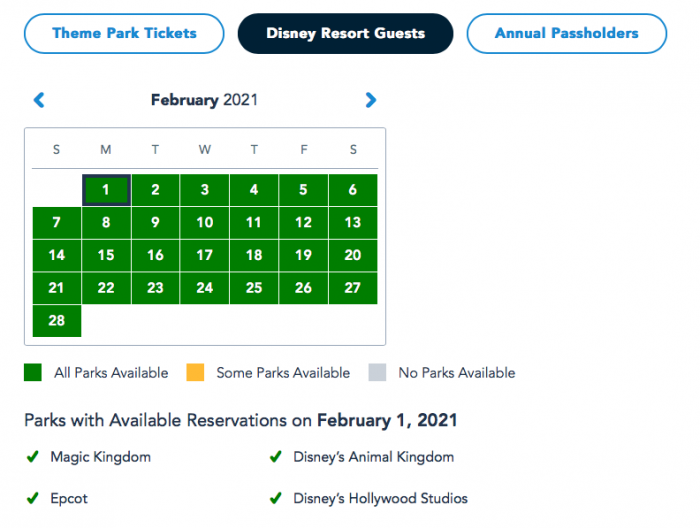This screenshot has height=528, width=700.
Task: Select February 6 on the calendar
Action: click(353, 190)
